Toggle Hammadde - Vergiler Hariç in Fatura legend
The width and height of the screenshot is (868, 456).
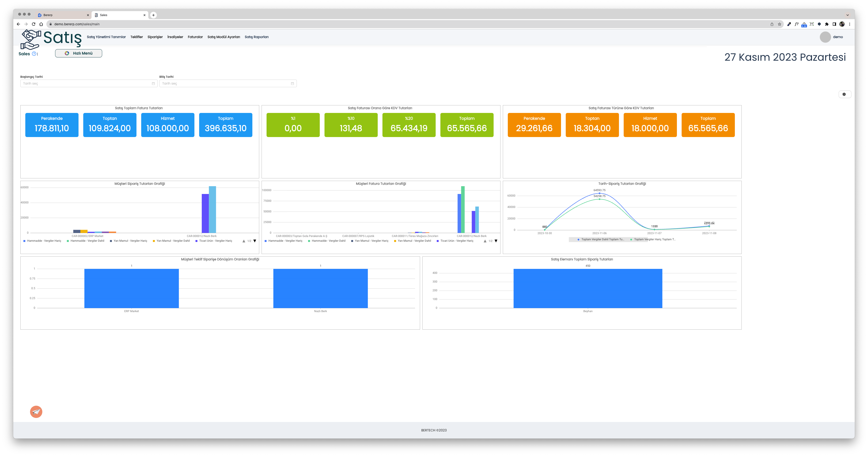(x=284, y=241)
